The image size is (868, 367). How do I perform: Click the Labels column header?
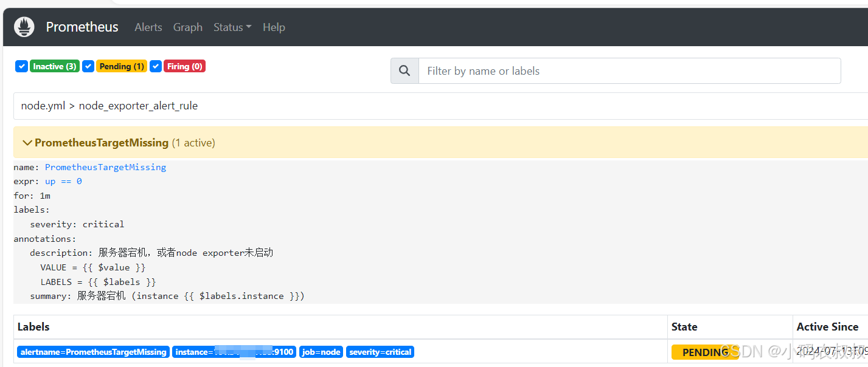coord(33,327)
